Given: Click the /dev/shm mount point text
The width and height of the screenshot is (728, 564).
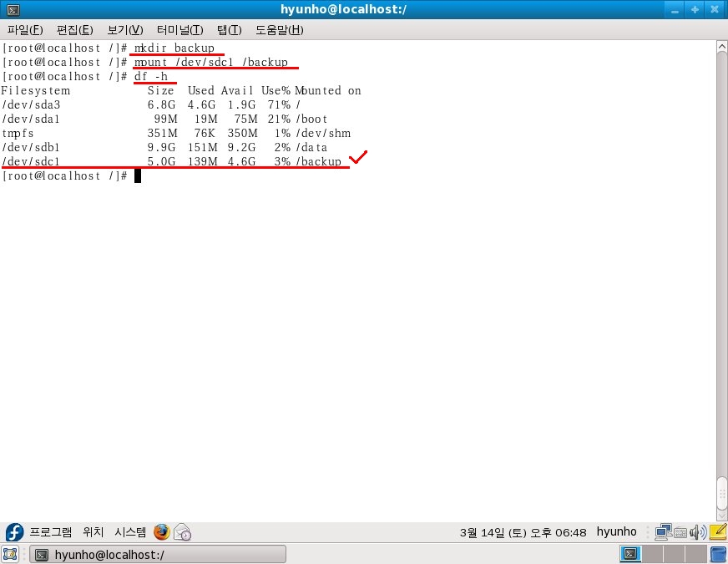Looking at the screenshot, I should (324, 134).
